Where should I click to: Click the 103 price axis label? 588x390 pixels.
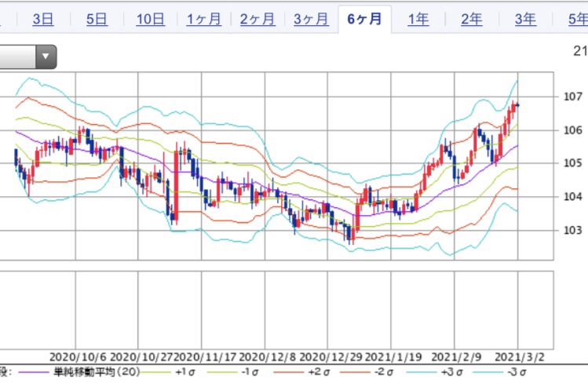(573, 230)
